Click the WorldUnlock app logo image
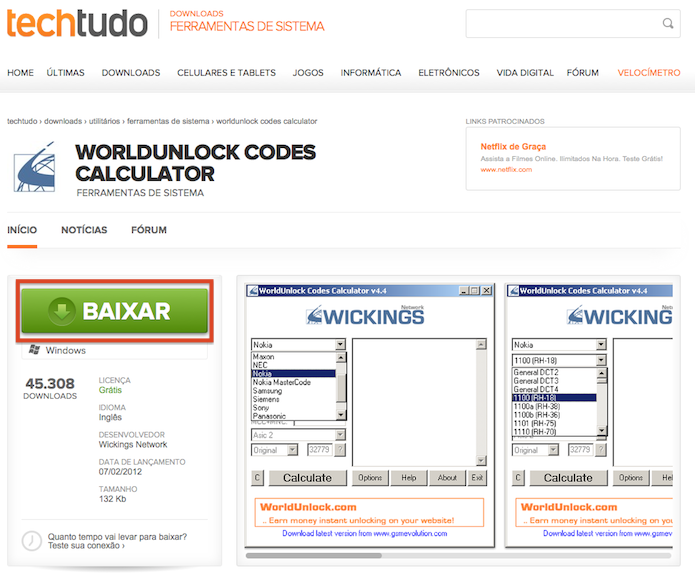 [x=35, y=168]
